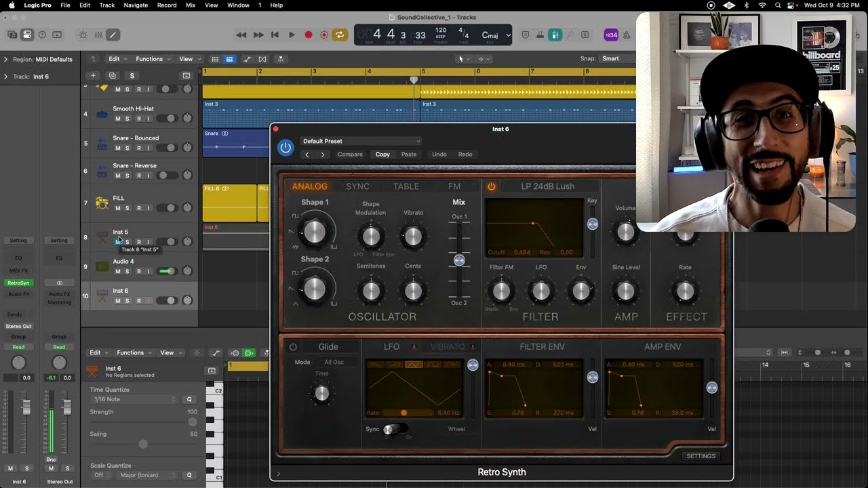This screenshot has height=488, width=868.
Task: Toggle the Retro Synth power button
Action: click(x=285, y=147)
